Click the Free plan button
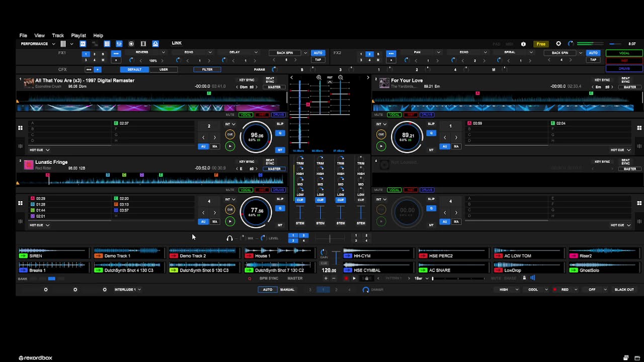Image resolution: width=644 pixels, height=362 pixels. (541, 44)
